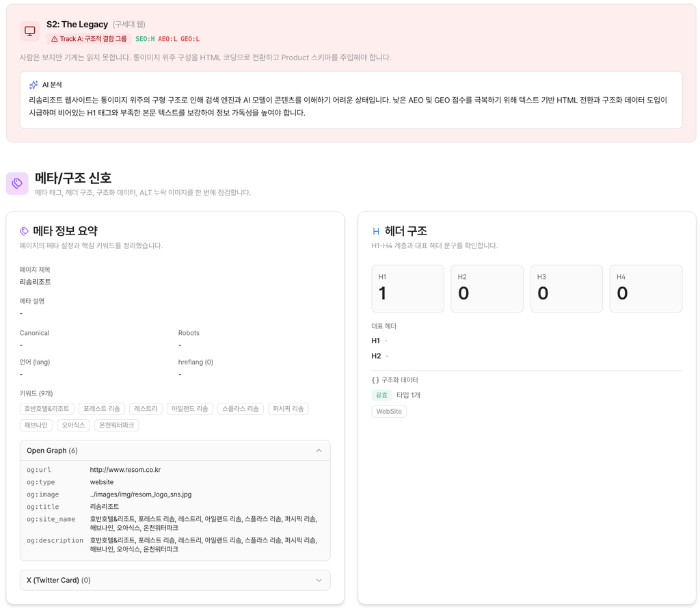Click the curly braces icon beside 구조화 데이터
The height and width of the screenshot is (610, 700).
tap(375, 380)
